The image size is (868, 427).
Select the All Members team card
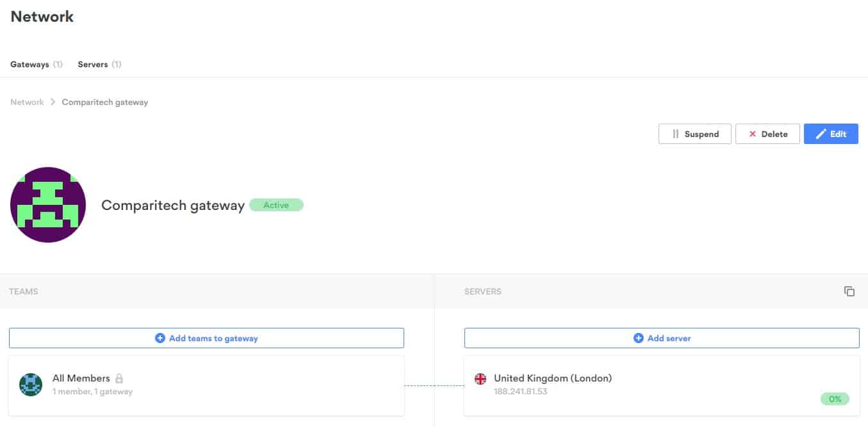pos(206,385)
